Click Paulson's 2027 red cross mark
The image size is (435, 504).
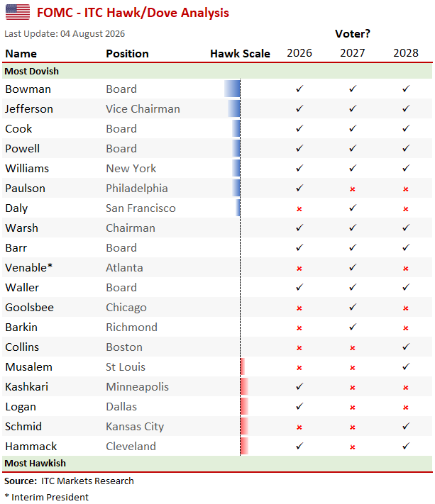point(353,189)
